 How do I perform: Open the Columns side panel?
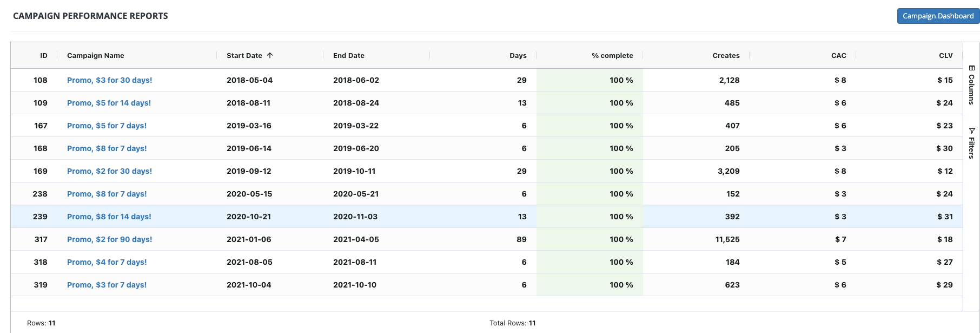click(971, 85)
